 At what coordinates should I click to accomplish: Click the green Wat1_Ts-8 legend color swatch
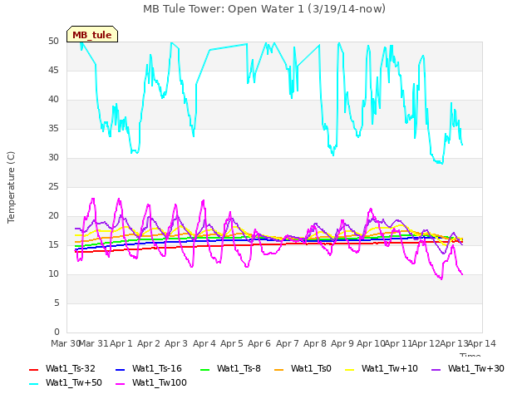tap(205, 369)
